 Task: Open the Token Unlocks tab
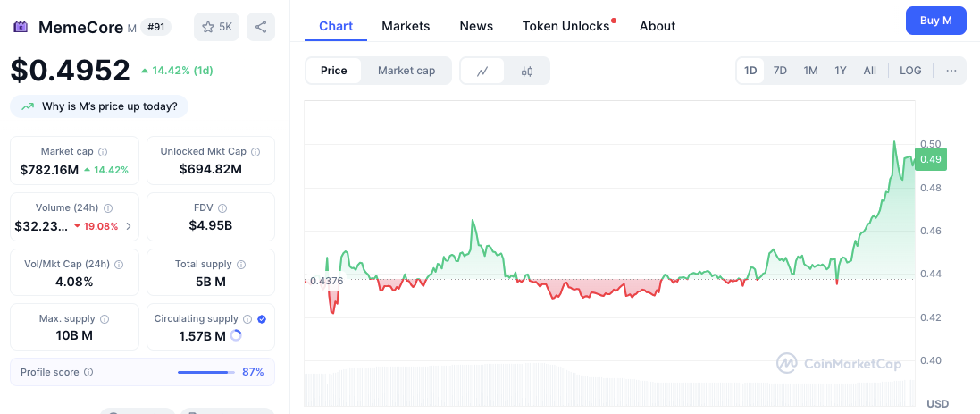[565, 26]
